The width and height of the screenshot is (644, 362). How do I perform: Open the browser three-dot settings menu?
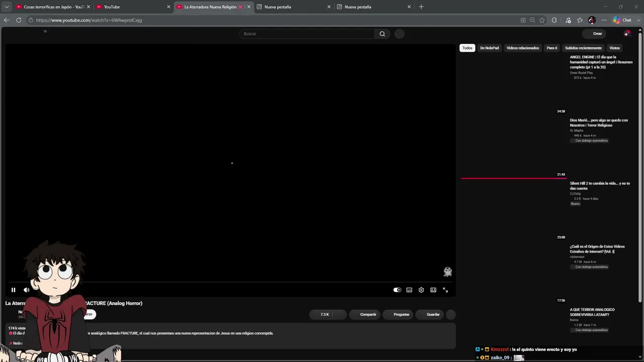pos(604,20)
